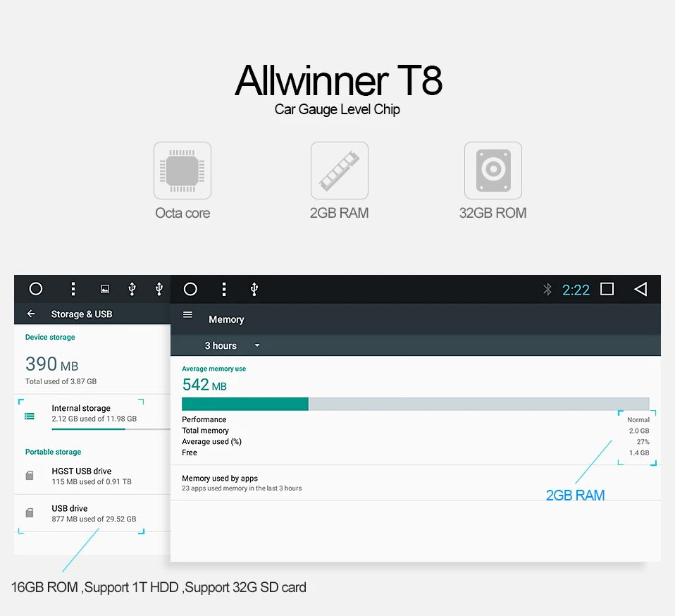Viewport: 675px width, 616px height.
Task: Tap the back triangle navigation button
Action: pyautogui.click(x=640, y=289)
